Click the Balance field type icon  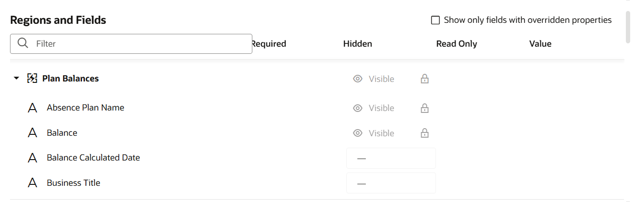coord(32,133)
